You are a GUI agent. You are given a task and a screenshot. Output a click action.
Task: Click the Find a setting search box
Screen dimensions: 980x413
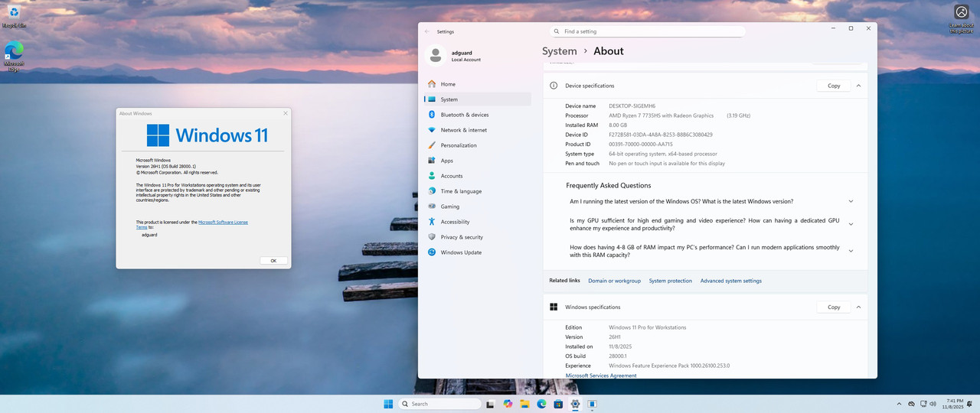point(647,31)
